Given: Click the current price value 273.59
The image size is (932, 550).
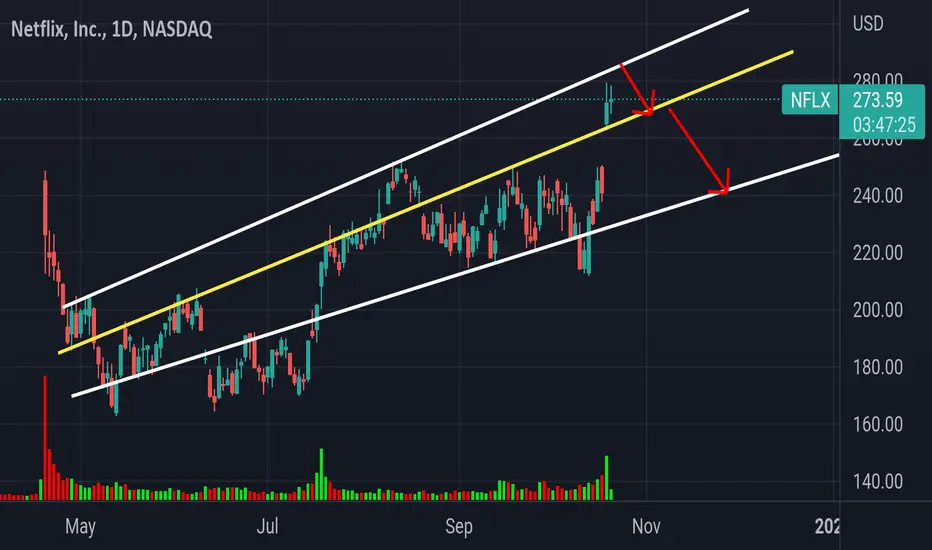Looking at the screenshot, I should click(x=878, y=100).
